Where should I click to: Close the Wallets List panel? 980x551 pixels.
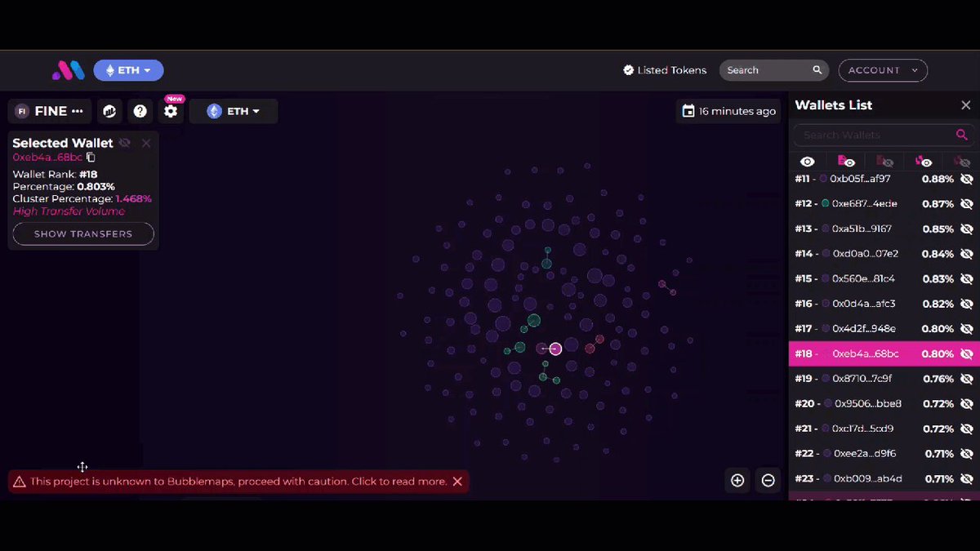click(x=965, y=105)
